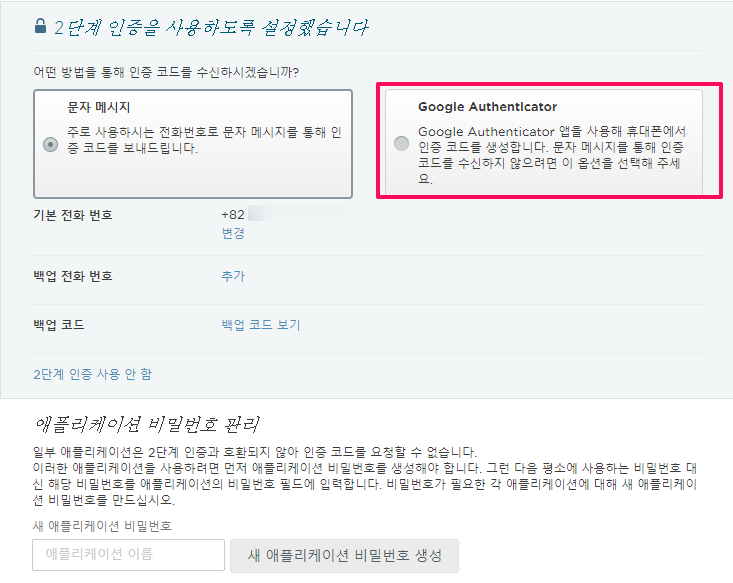Focus the 애플리케이션 이름 input field
733x583 pixels.
pos(129,554)
